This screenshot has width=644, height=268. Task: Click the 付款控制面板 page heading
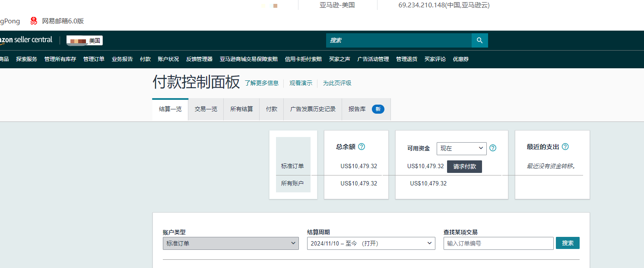click(196, 82)
